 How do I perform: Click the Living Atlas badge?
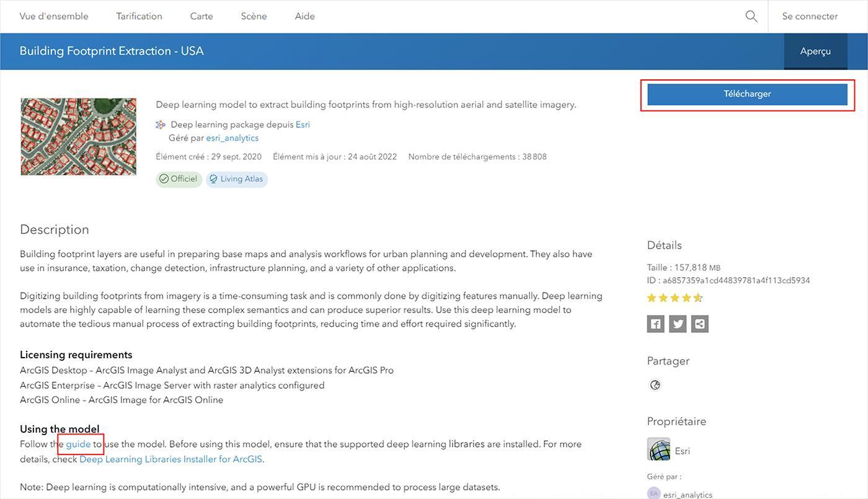pos(237,179)
